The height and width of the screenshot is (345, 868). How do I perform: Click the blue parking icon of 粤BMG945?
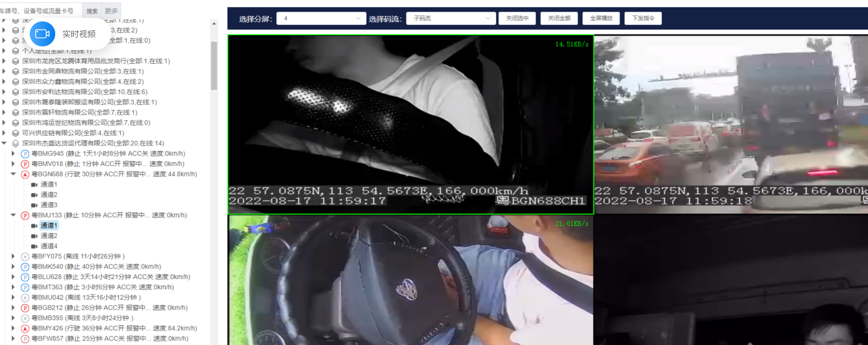click(25, 154)
